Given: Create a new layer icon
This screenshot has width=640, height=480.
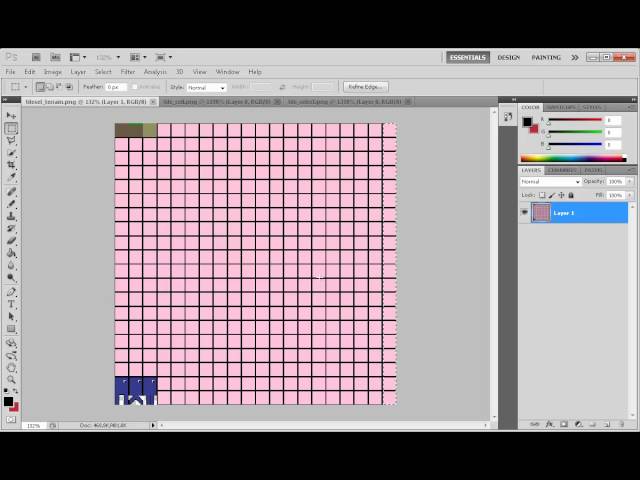Looking at the screenshot, I should tap(607, 424).
